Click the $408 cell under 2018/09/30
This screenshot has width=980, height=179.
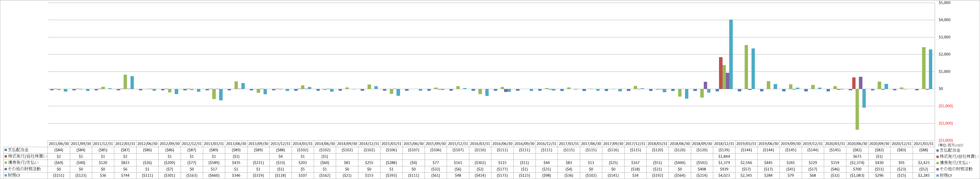[702, 169]
